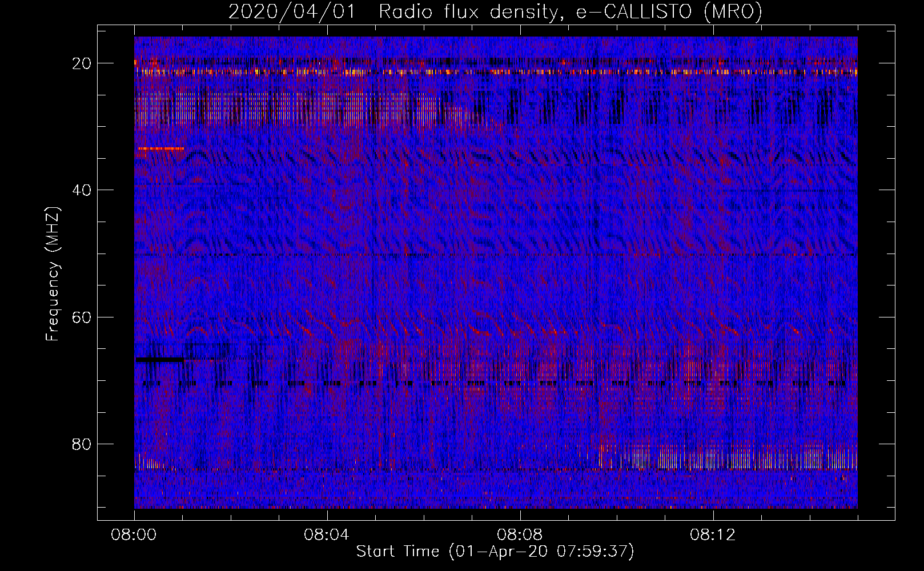This screenshot has height=571, width=924.
Task: Select the 08:04 time tick label
Action: click(x=327, y=535)
